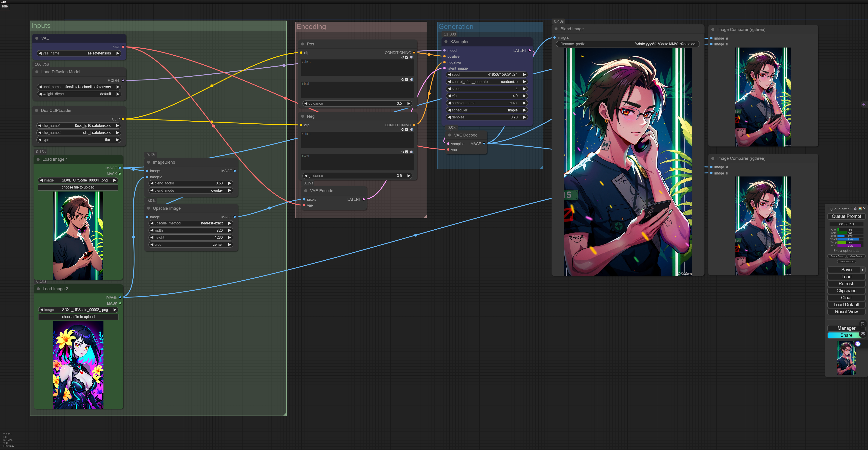Click the purple robot face icon near Share

858,344
